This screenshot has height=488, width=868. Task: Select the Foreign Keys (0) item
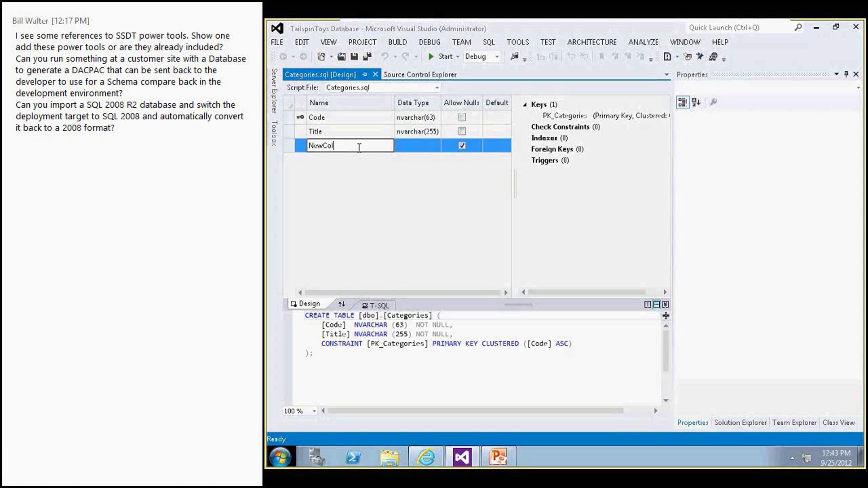coord(557,149)
